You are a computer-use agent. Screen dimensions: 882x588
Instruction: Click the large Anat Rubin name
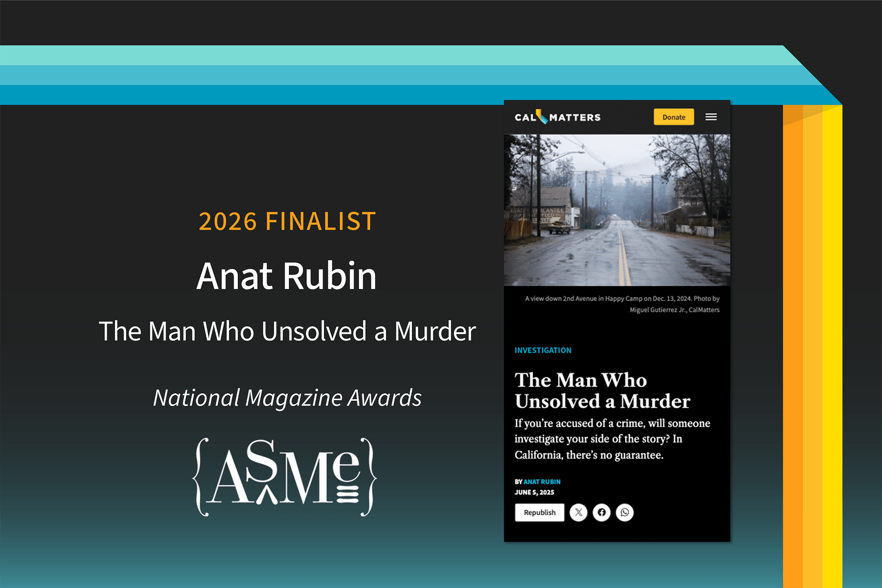point(287,276)
